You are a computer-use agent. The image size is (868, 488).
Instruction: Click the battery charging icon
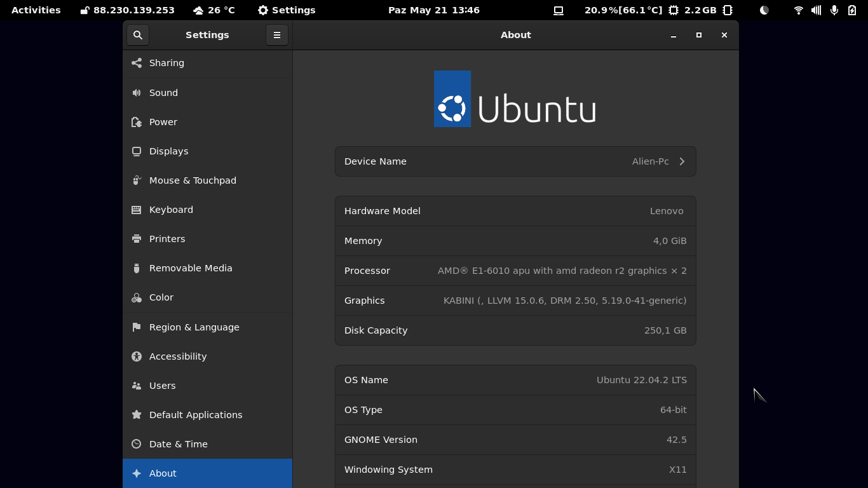(852, 10)
